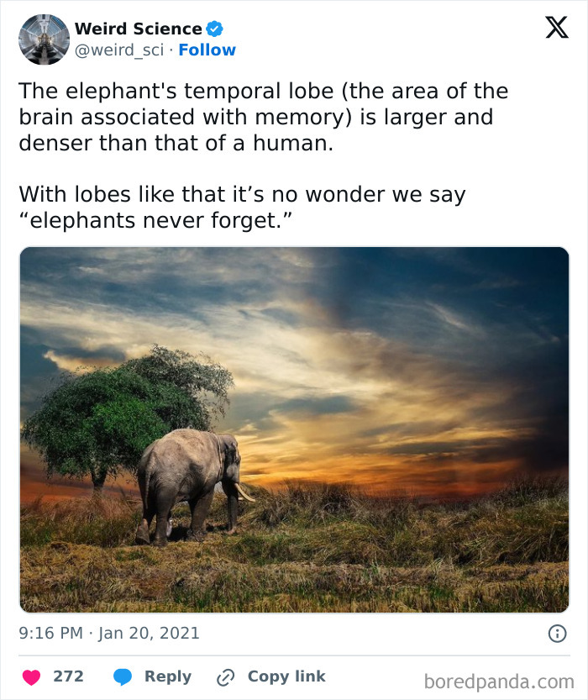Click the tweet paragraph about the temporal lobe

coord(263,117)
